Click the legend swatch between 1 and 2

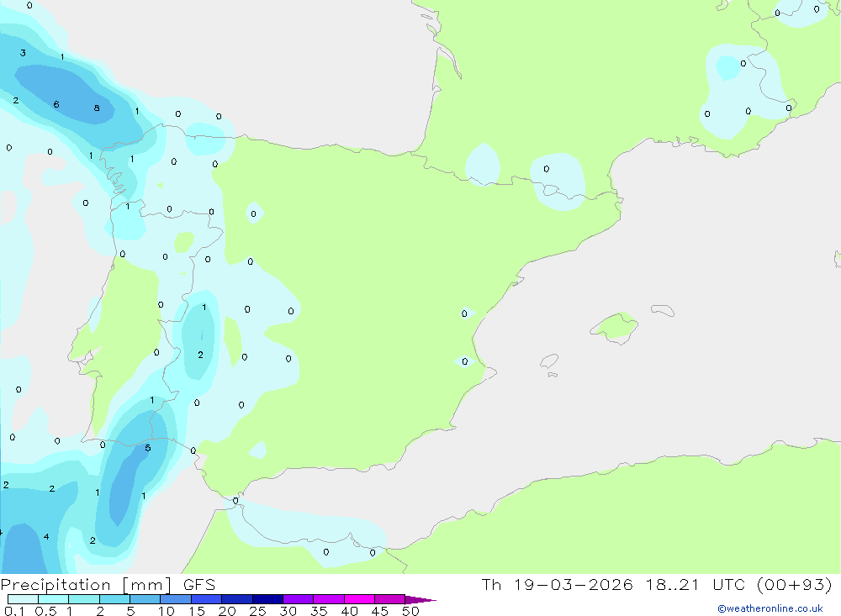tap(83, 599)
